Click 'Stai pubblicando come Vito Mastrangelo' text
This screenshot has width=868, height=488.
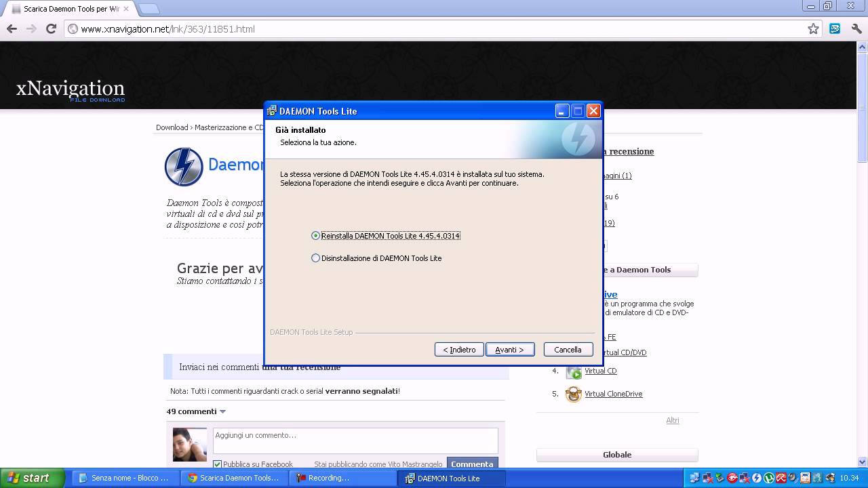click(378, 464)
